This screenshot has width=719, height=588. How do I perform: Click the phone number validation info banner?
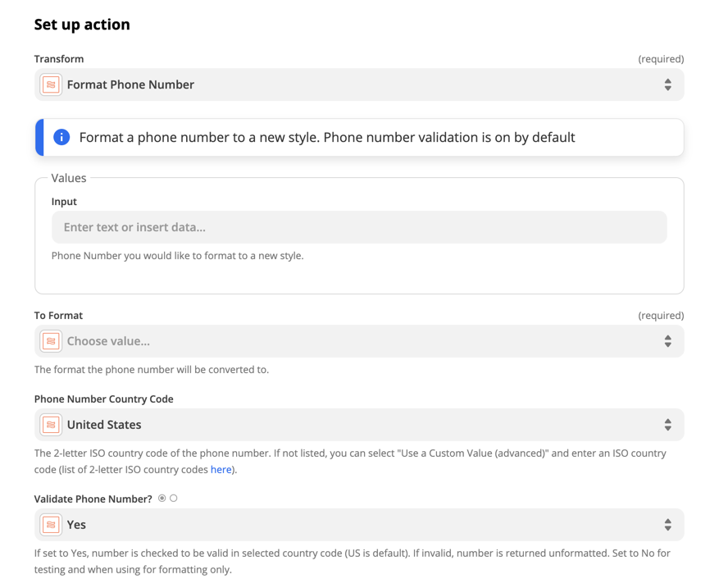coord(359,137)
